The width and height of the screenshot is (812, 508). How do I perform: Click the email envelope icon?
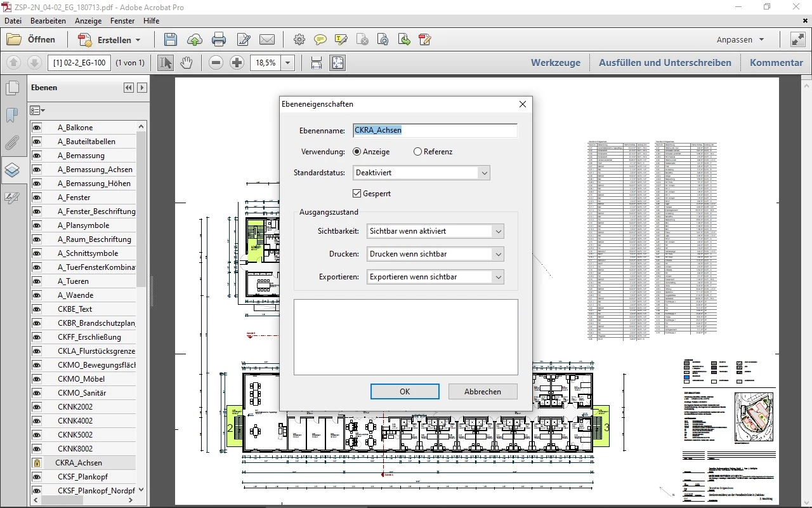267,39
